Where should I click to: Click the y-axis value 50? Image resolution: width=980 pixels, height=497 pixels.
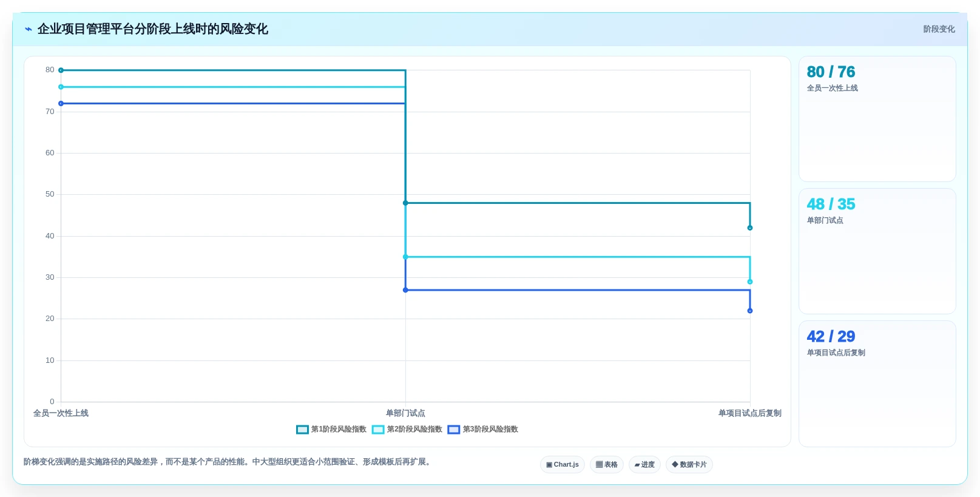50,194
